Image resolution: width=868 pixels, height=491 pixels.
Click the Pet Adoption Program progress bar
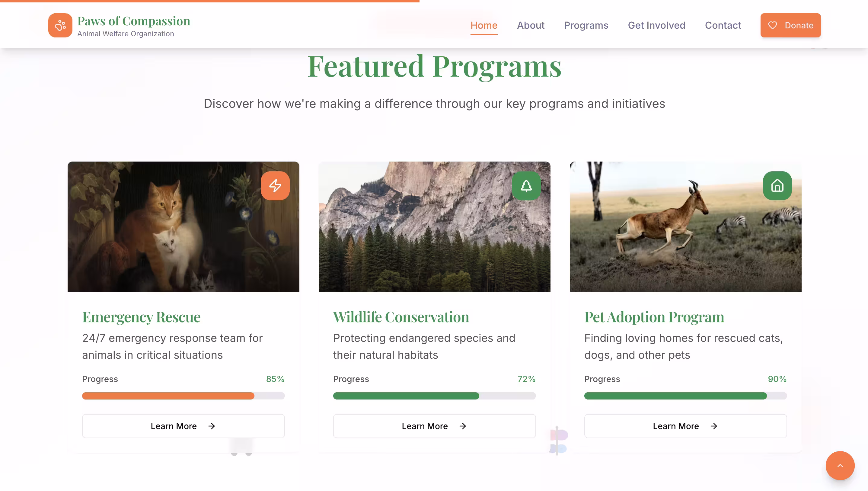tap(685, 396)
